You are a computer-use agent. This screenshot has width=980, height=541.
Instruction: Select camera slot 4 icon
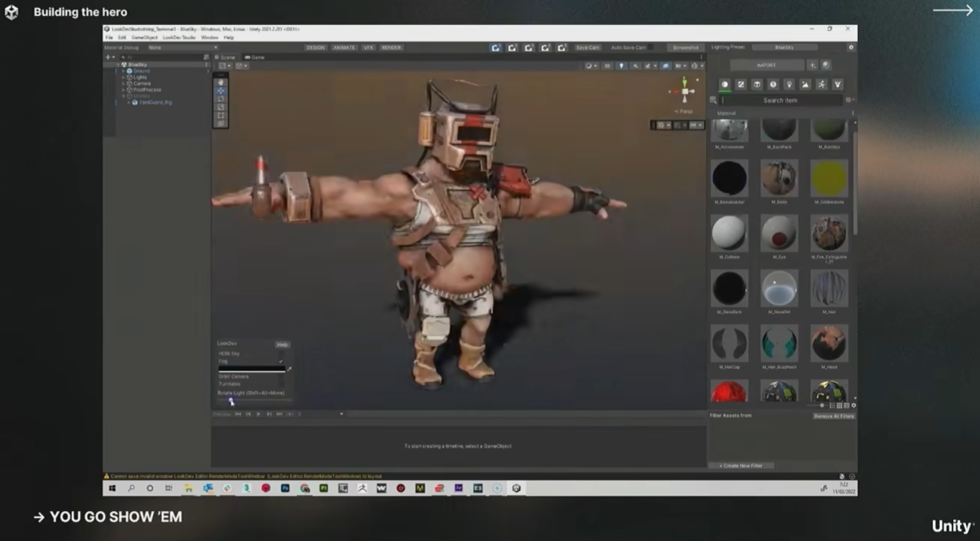point(546,48)
